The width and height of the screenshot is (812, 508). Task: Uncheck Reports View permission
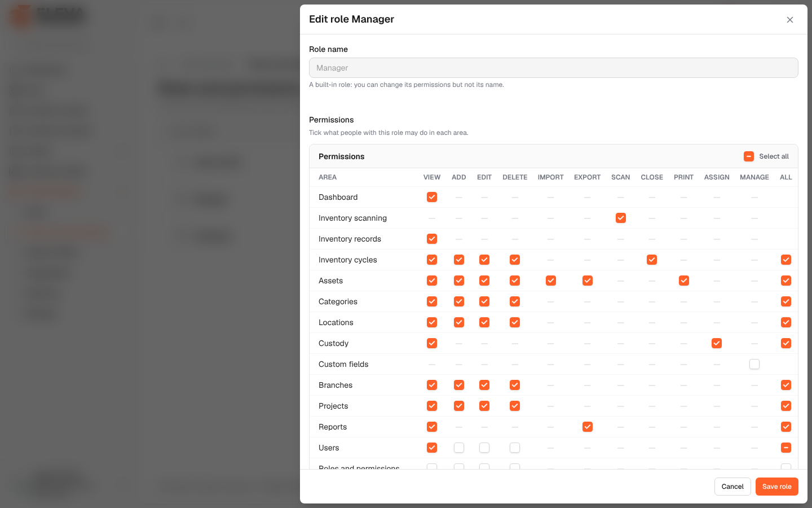432,427
